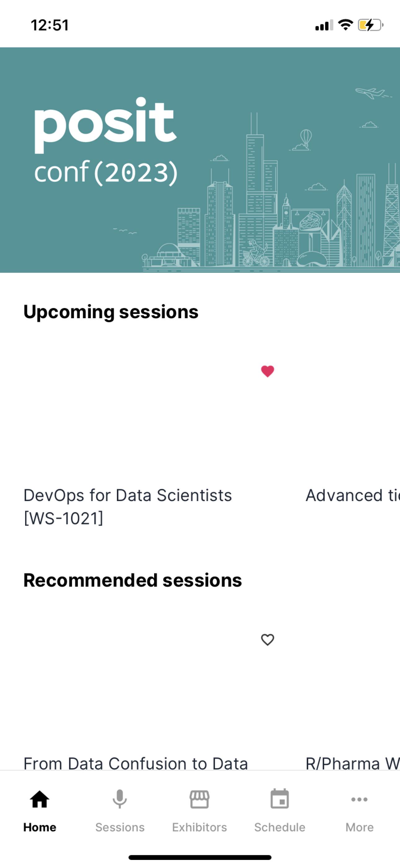The height and width of the screenshot is (868, 400).
Task: Tap the Wi-Fi status icon
Action: 345,25
